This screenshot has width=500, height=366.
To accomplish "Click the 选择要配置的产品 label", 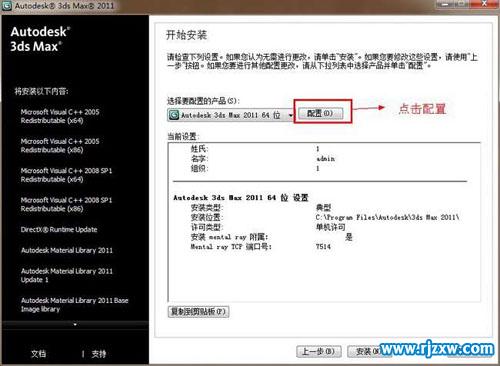I will [x=203, y=100].
